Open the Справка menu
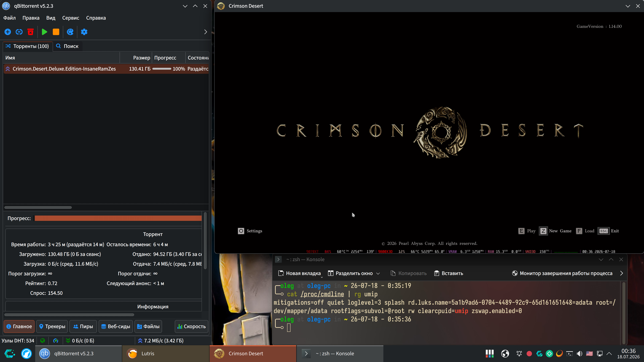The image size is (644, 362). click(x=96, y=18)
